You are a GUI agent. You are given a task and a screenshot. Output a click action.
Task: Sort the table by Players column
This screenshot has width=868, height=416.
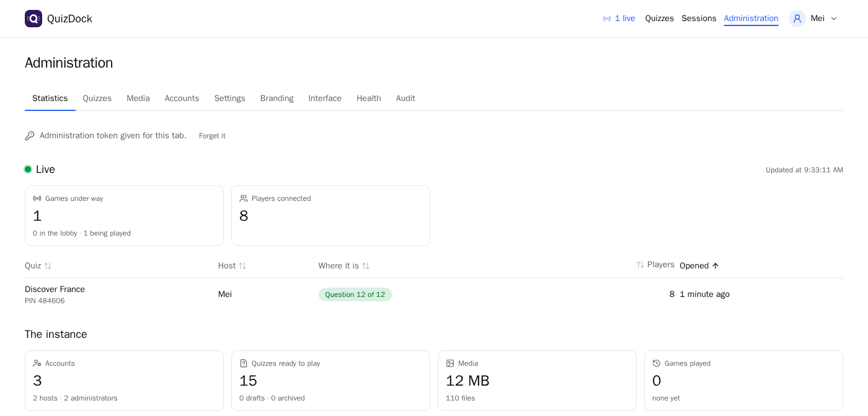[655, 265]
